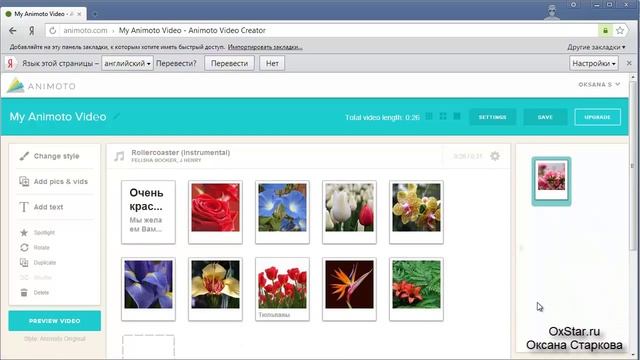Select the yellow orchid thumbnail
Image resolution: width=640 pixels, height=360 pixels.
pyautogui.click(x=416, y=212)
